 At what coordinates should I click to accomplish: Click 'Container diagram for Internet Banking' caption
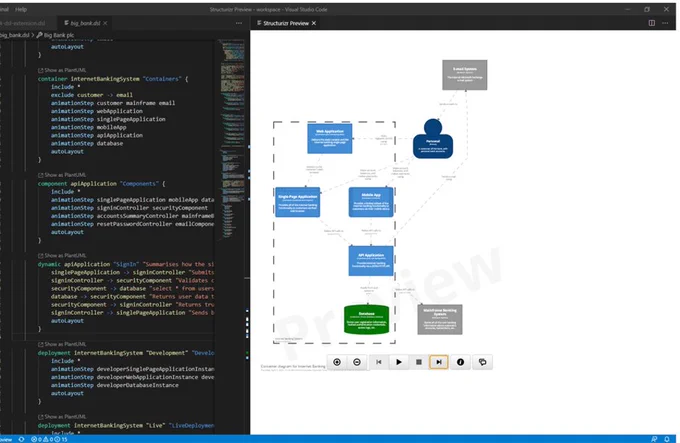[293, 367]
